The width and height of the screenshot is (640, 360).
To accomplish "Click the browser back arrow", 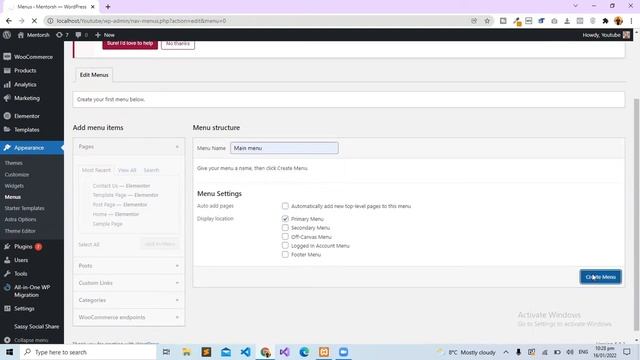I will click(9, 21).
